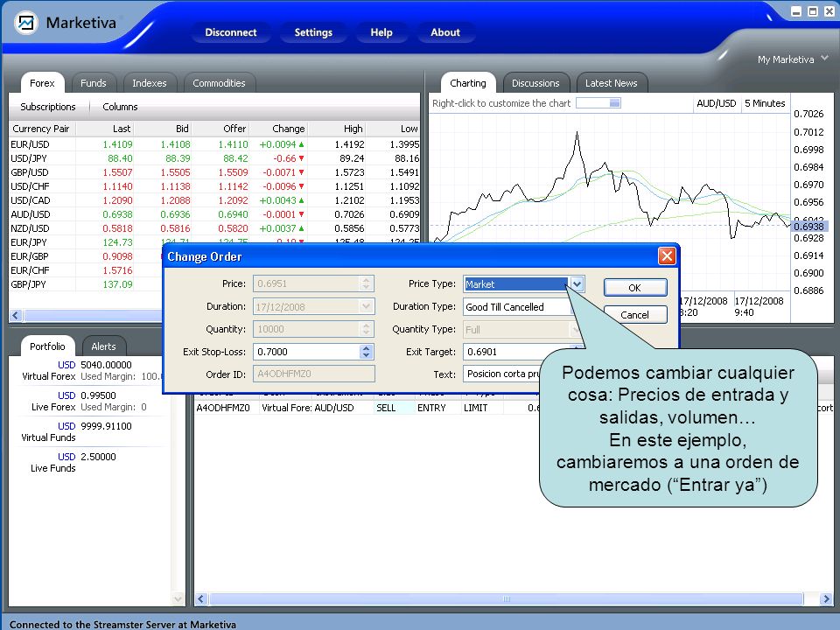
Task: Select the Alerts tab
Action: click(103, 346)
